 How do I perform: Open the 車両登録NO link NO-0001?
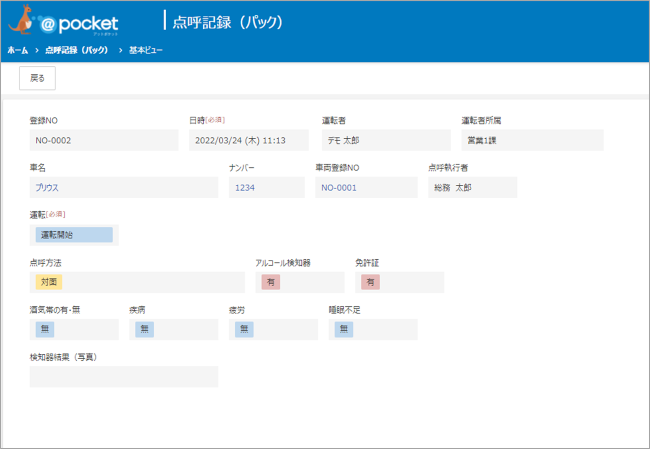click(x=339, y=188)
